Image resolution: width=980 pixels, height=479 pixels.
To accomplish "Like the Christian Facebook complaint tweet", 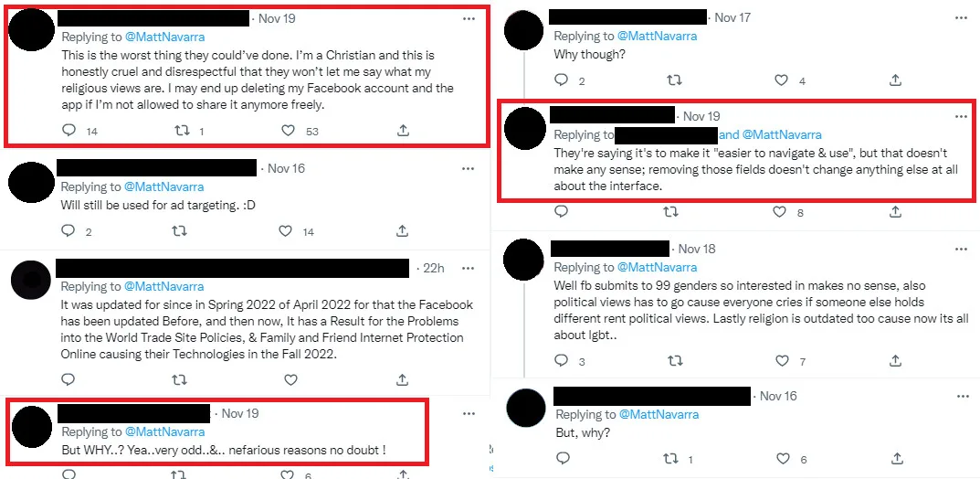I will tap(288, 131).
